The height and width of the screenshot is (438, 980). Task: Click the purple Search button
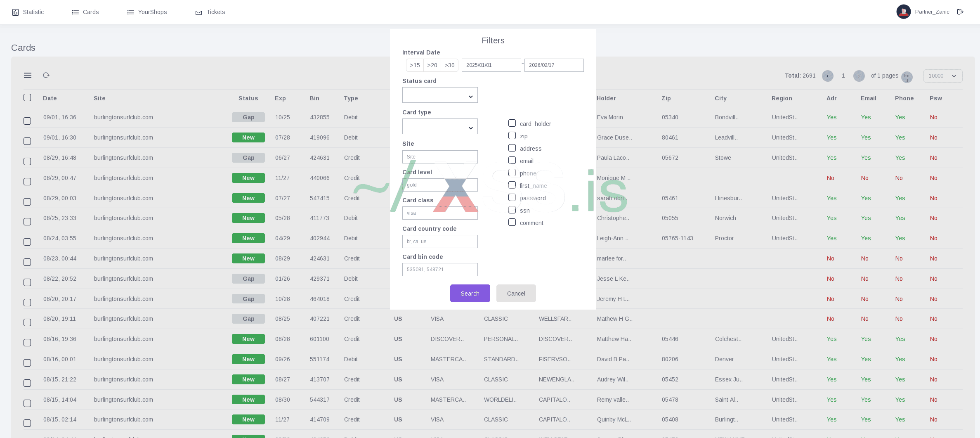point(470,294)
